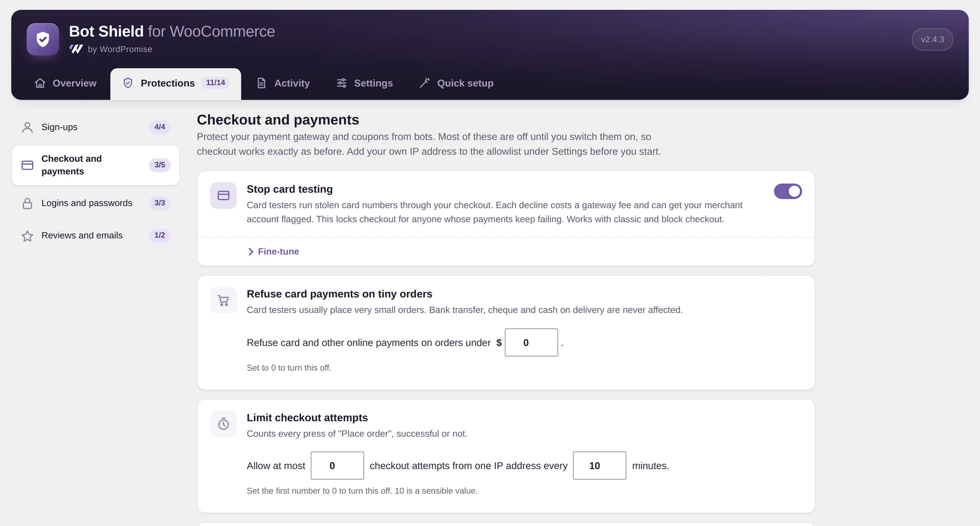The width and height of the screenshot is (980, 526).
Task: Open the Settings tab
Action: [x=364, y=83]
